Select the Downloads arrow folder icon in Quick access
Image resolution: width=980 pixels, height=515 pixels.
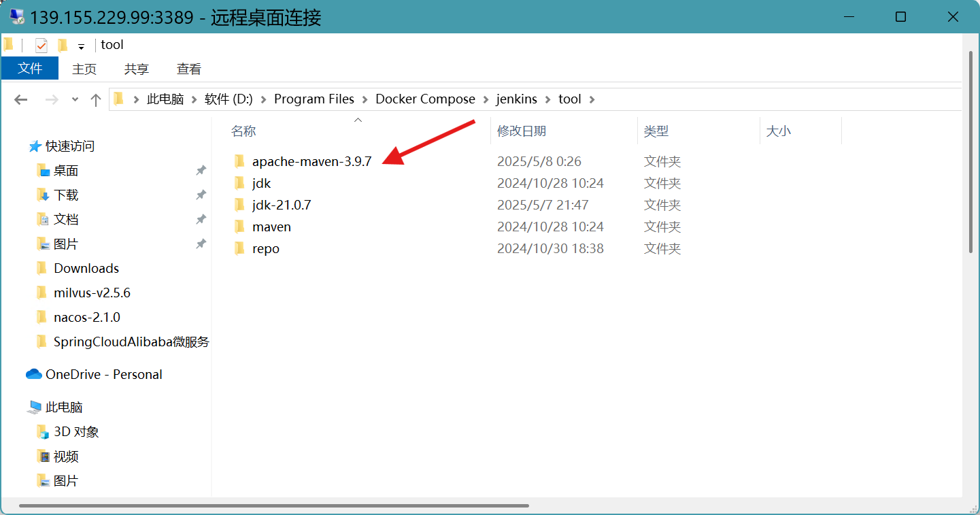point(42,195)
